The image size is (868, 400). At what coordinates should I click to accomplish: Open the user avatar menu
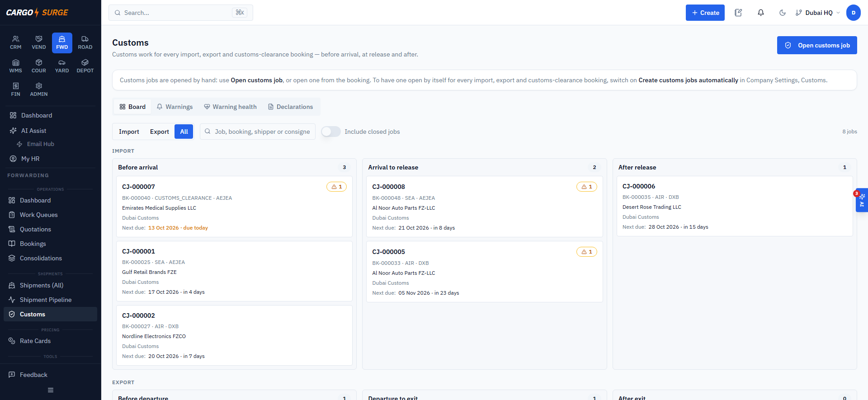click(x=854, y=13)
